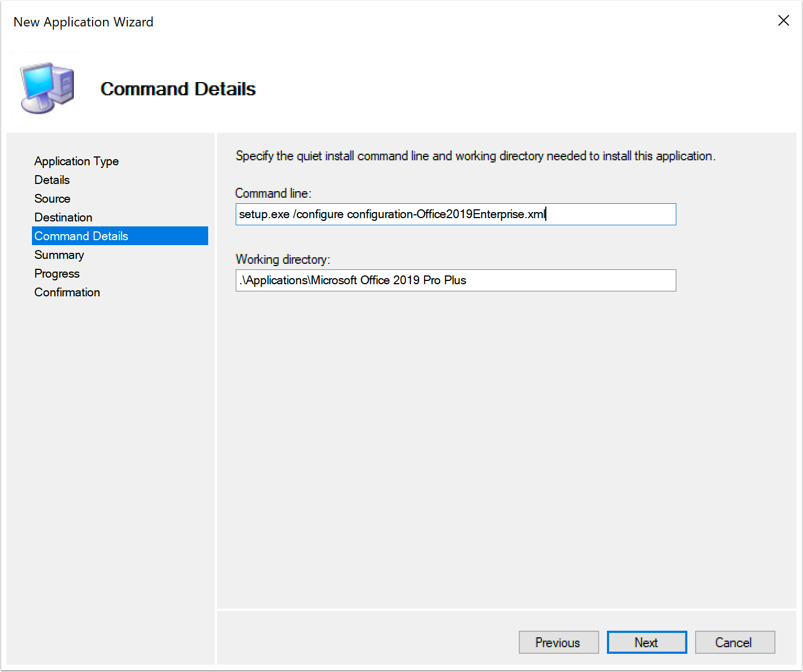
Task: Select the Command Details wizard step
Action: coord(80,236)
